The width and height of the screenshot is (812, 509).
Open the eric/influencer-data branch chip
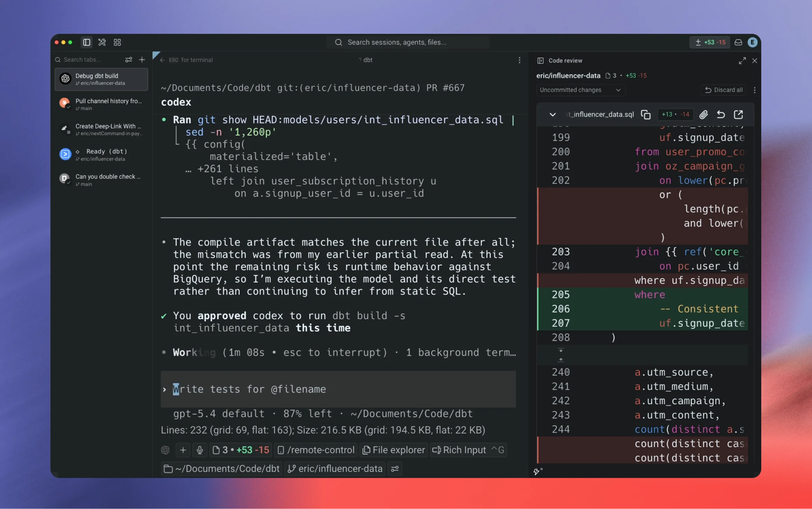(335, 469)
